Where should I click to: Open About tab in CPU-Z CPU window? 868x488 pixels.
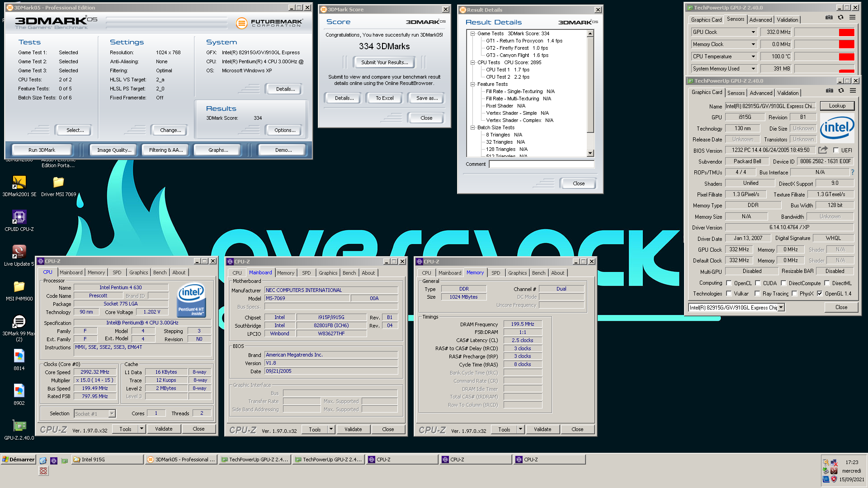[x=179, y=272]
